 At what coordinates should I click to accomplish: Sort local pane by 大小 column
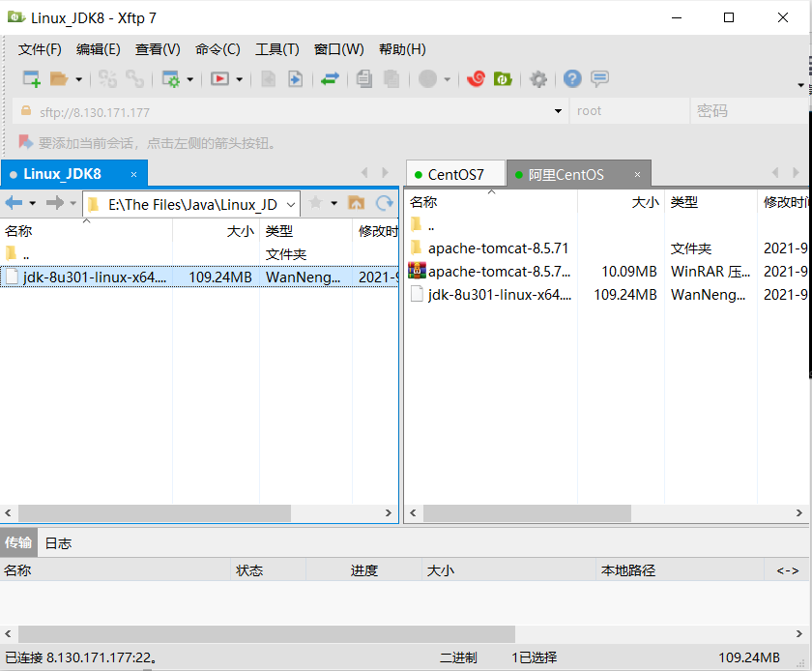[x=216, y=230]
